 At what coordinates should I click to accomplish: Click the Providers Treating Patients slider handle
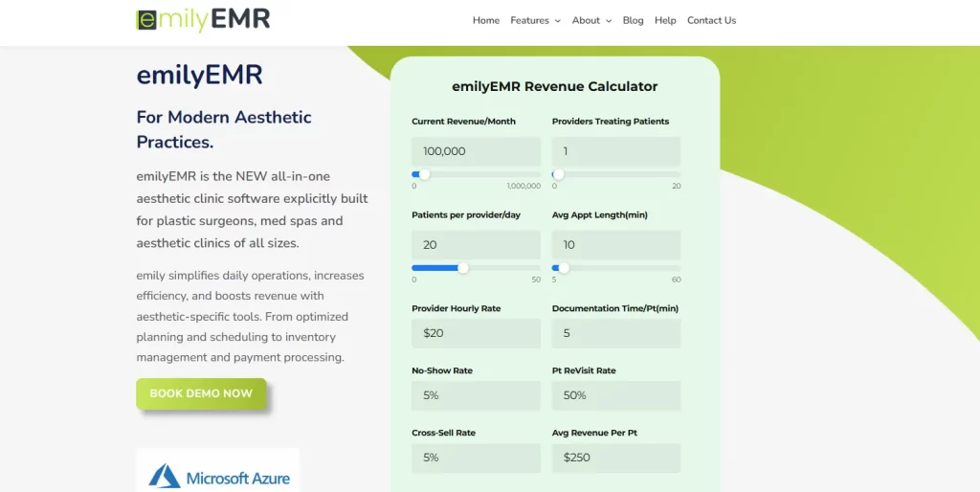pos(559,174)
